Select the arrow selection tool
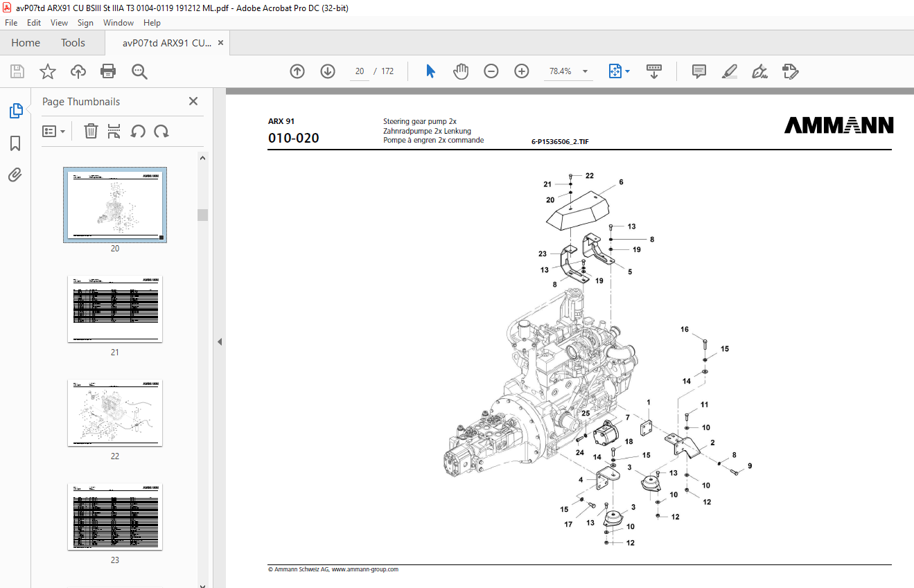 coord(430,71)
